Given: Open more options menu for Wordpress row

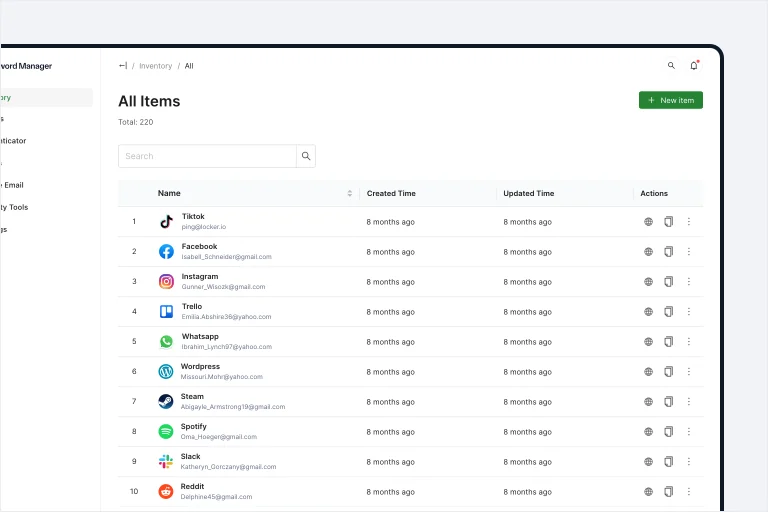Looking at the screenshot, I should click(689, 371).
